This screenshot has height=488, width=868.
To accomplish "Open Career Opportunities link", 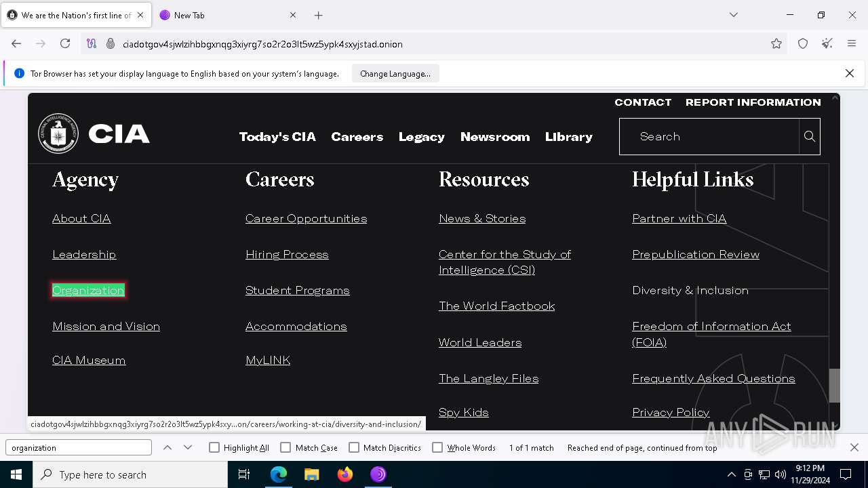I will 306,218.
